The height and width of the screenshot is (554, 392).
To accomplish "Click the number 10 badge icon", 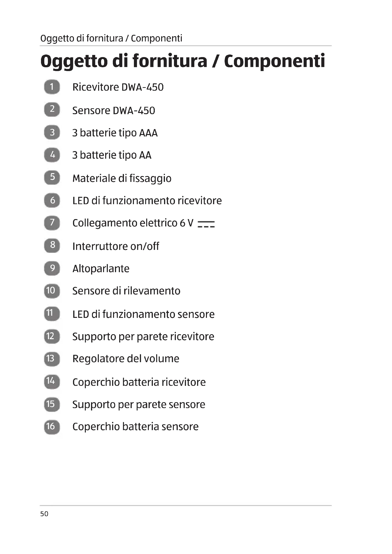I will pos(52,291).
